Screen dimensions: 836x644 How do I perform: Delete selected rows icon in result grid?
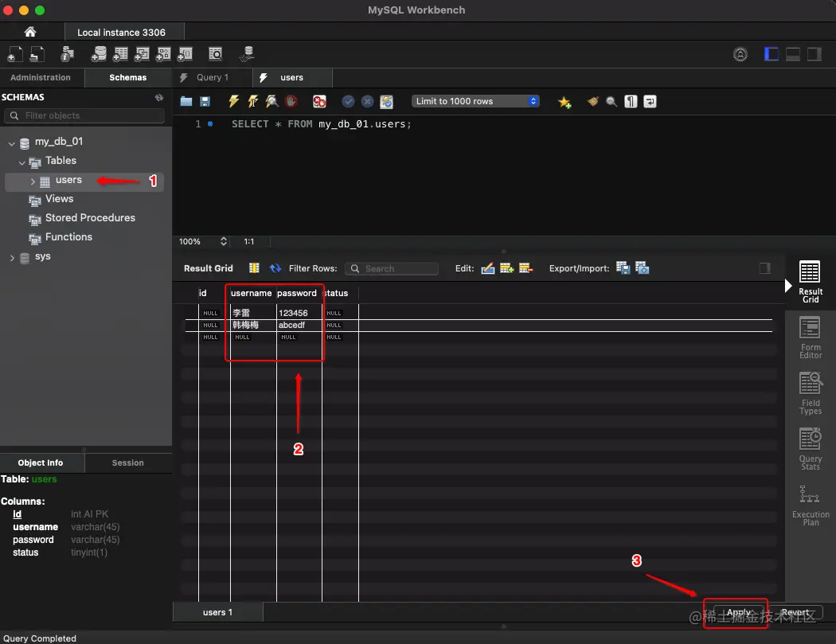click(525, 268)
